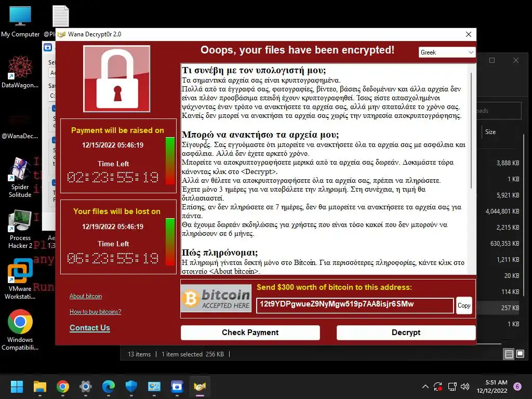Switch Explorer to large icons view
532x399 pixels.
(520, 354)
